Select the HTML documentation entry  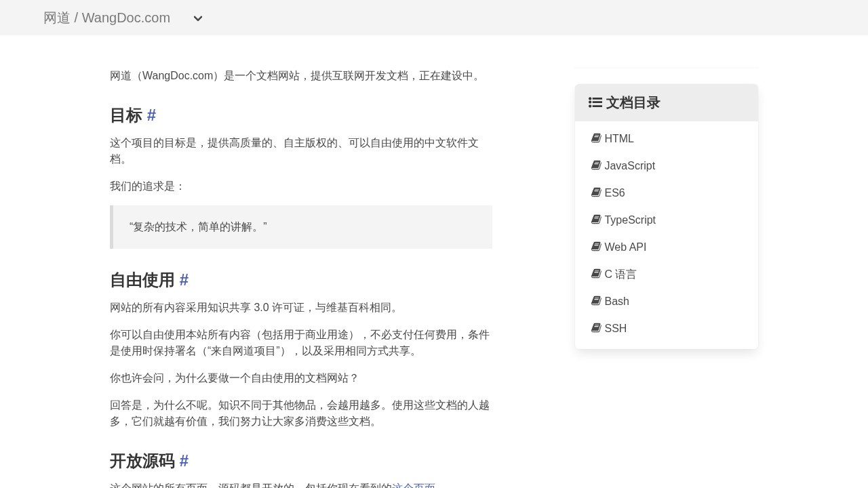coord(619,138)
